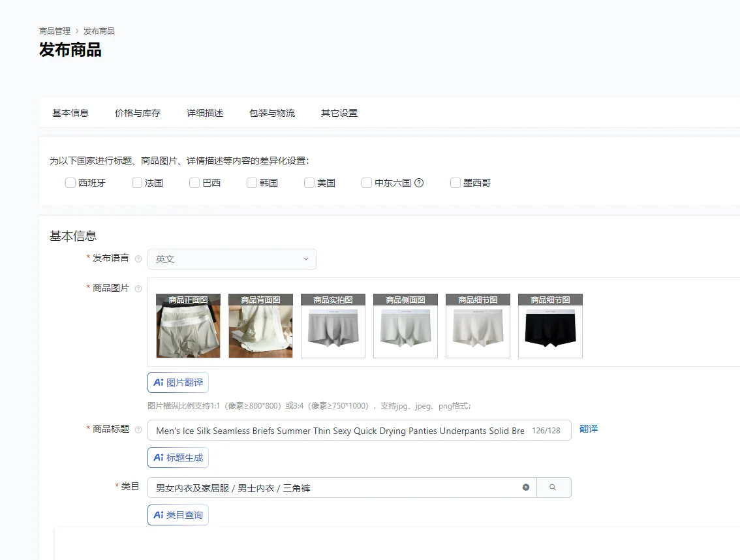Click the 翻译 link beside the title
Screen dimensions: 740x560
(589, 429)
